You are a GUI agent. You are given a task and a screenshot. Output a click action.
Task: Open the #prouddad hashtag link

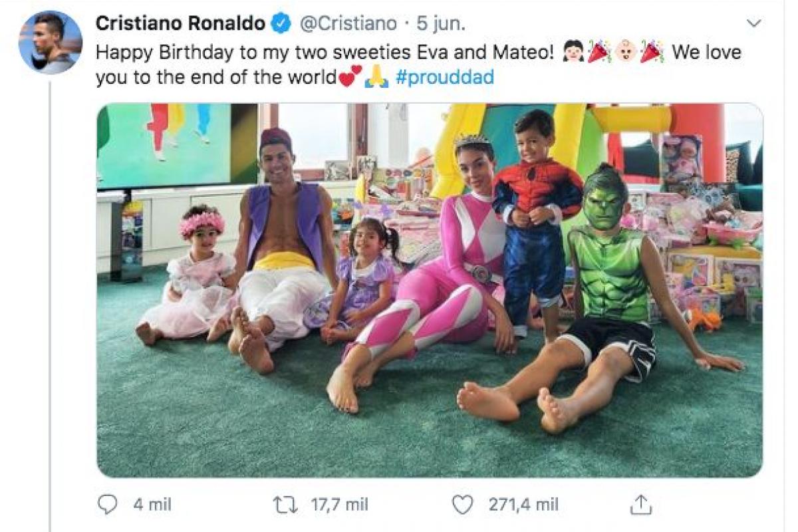click(444, 78)
